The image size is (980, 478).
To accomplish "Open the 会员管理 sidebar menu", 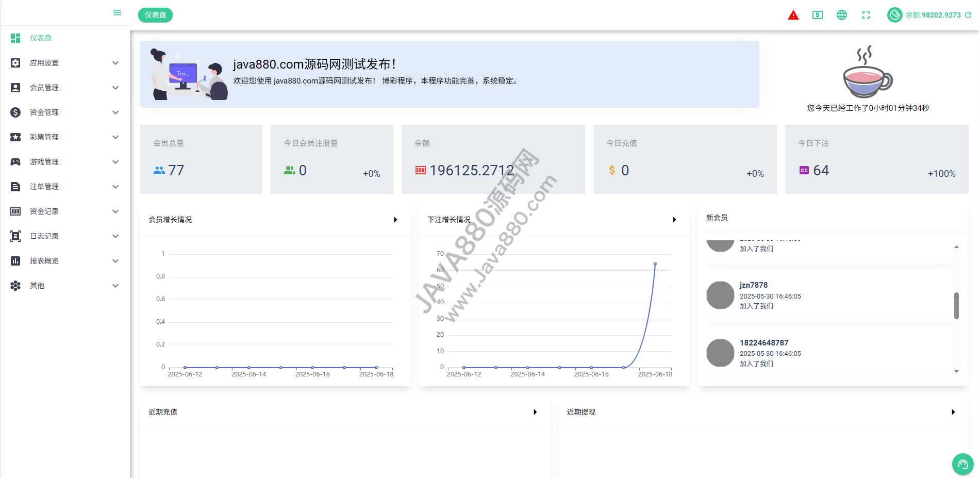I will pyautogui.click(x=65, y=88).
